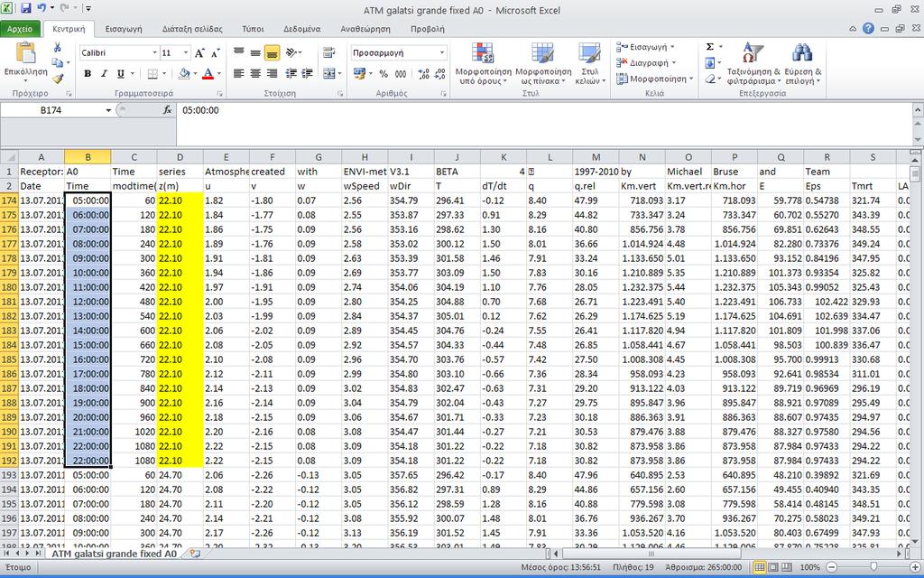The width and height of the screenshot is (924, 578).
Task: Switch to Normal view in status bar
Action: click(760, 567)
